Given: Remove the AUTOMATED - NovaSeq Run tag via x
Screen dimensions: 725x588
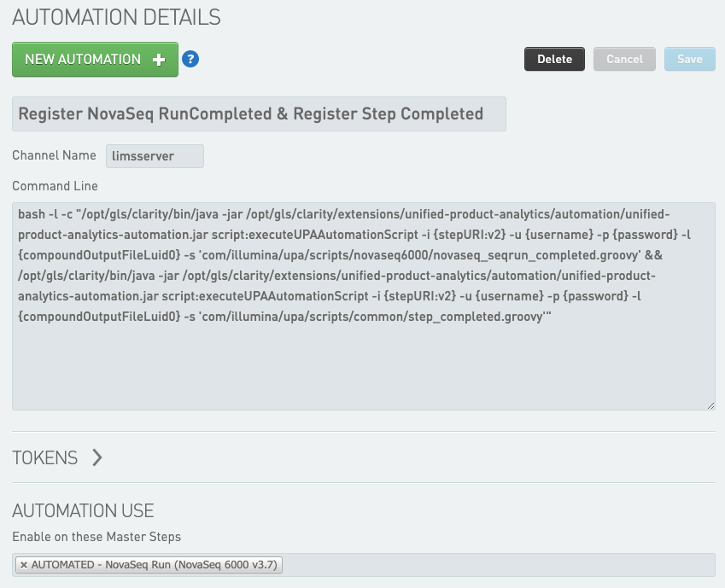Looking at the screenshot, I should [24, 565].
